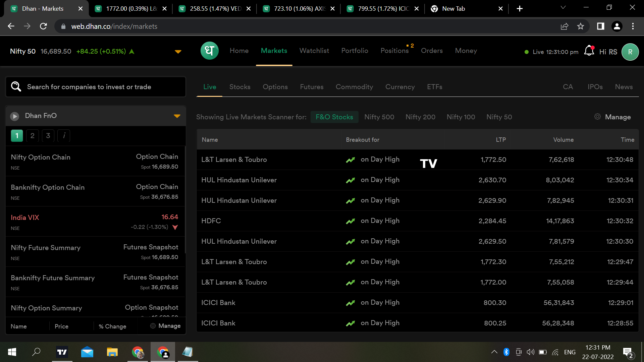Select watchlist page 2
This screenshot has height=362, width=644.
[x=33, y=136]
